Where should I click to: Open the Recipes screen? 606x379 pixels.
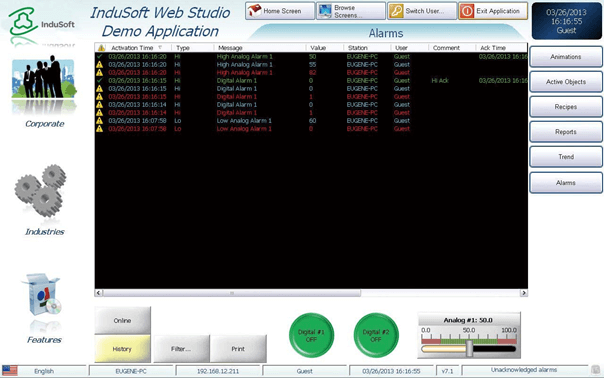tap(566, 107)
